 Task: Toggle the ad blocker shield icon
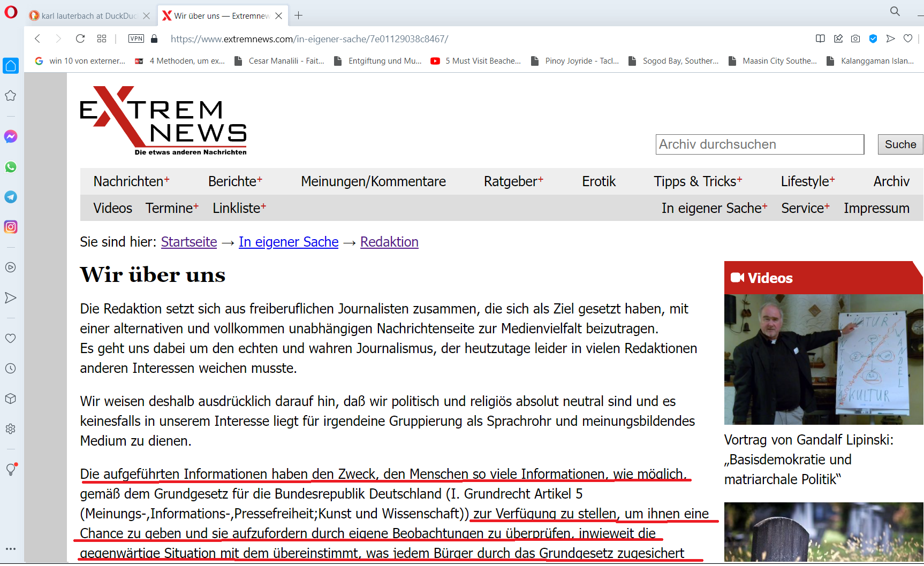pos(873,39)
